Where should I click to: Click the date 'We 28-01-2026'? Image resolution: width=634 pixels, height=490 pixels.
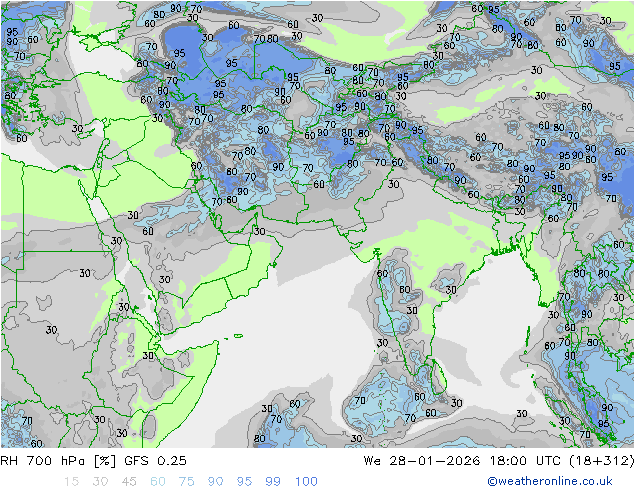tap(422, 460)
